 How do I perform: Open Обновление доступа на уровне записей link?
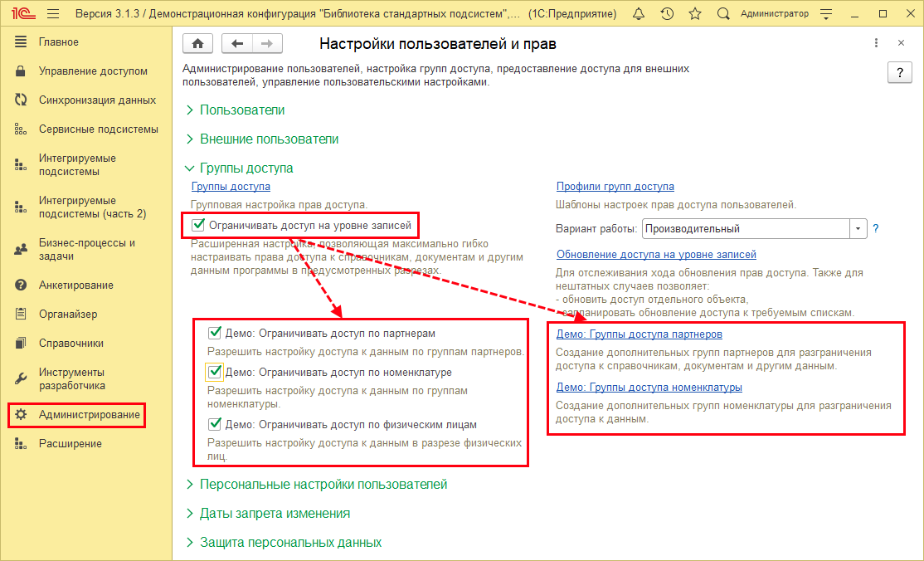[656, 254]
